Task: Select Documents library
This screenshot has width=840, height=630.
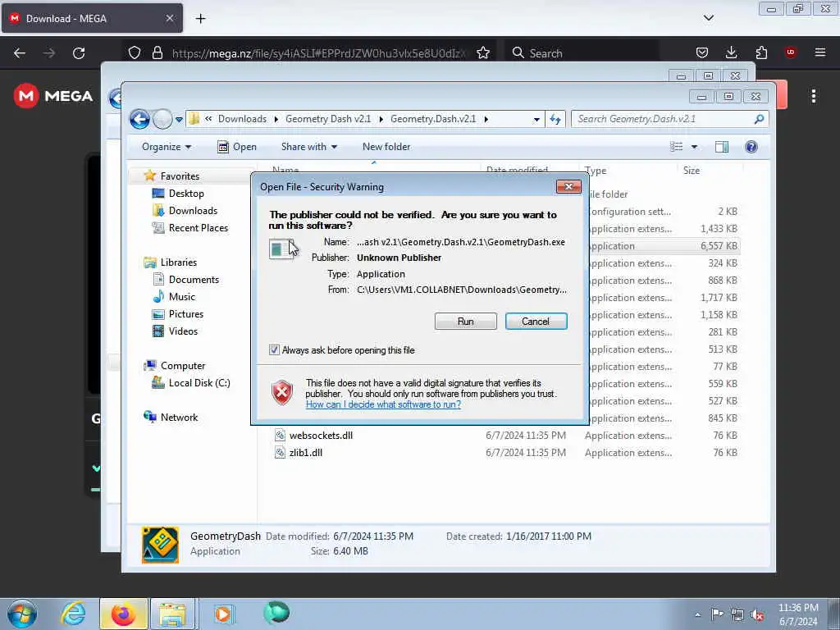Action: (x=194, y=280)
